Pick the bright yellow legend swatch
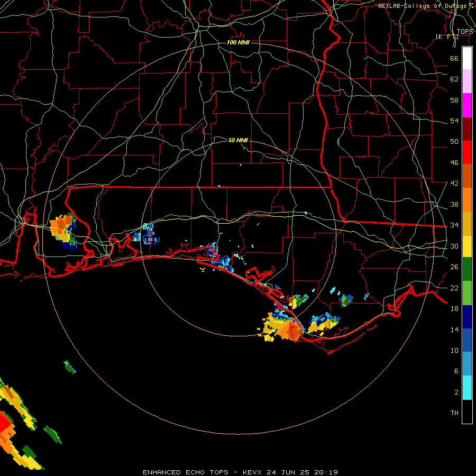Viewport: 476px width, 476px height. tap(467, 246)
